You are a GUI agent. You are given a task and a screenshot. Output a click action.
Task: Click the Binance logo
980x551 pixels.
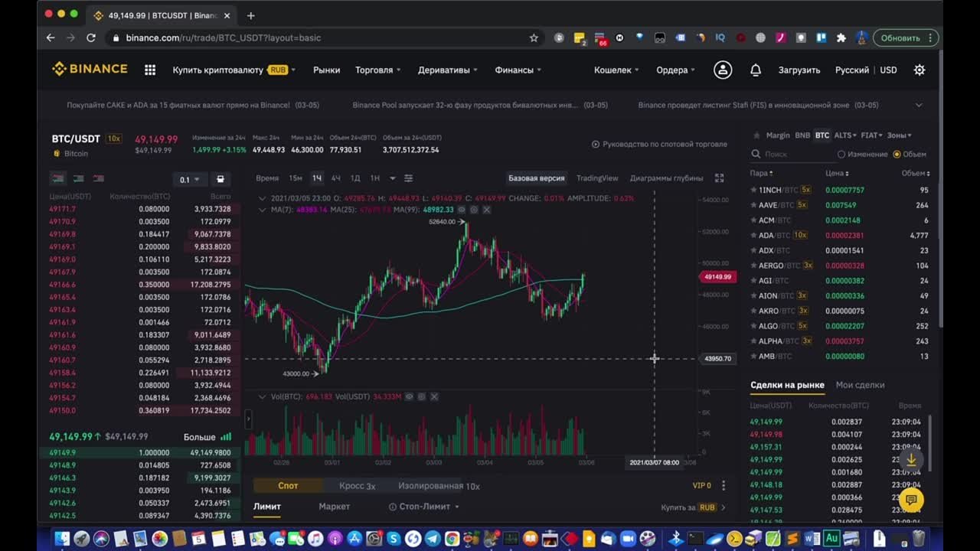pos(90,69)
